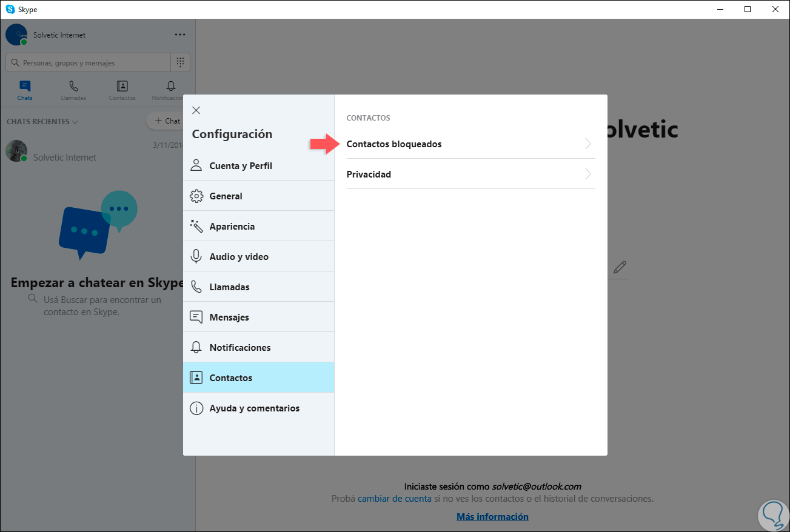
Task: Click the pencil edit icon in main pane
Action: (620, 267)
